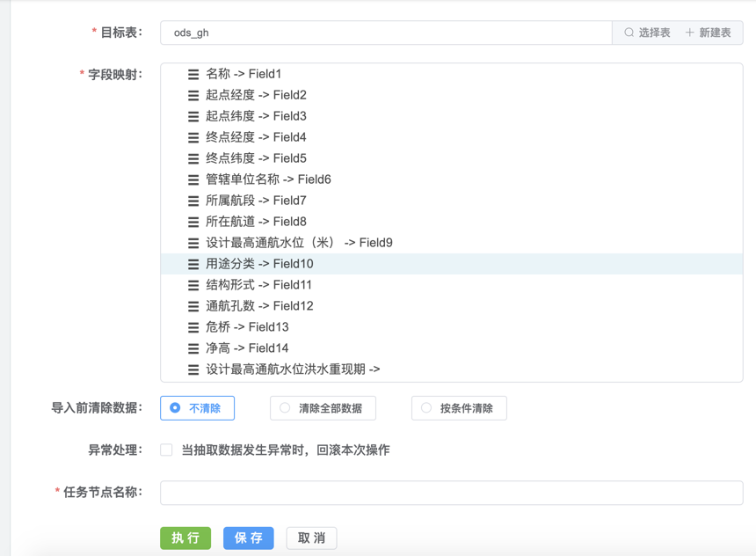Image resolution: width=756 pixels, height=556 pixels.
Task: Click drag handle icon beside 管辖单位名称 -> Field6
Action: point(193,180)
